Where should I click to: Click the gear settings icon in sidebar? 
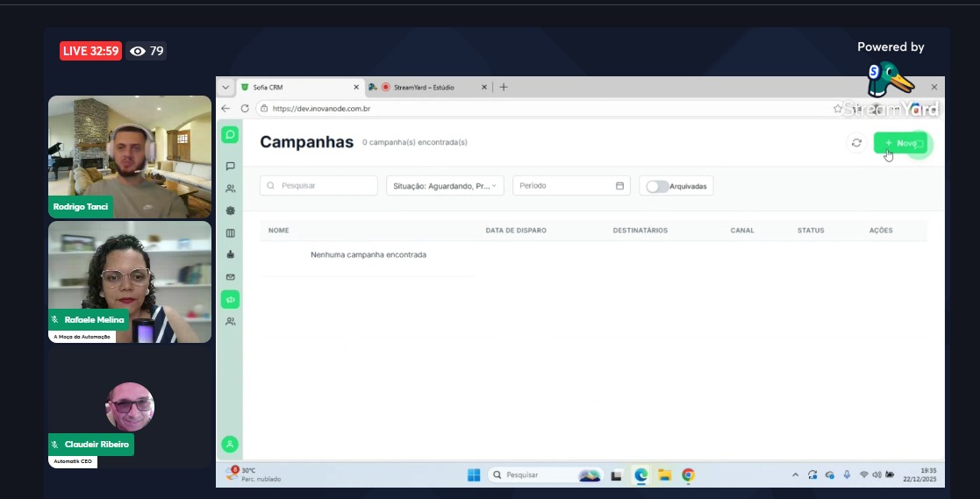tap(230, 210)
